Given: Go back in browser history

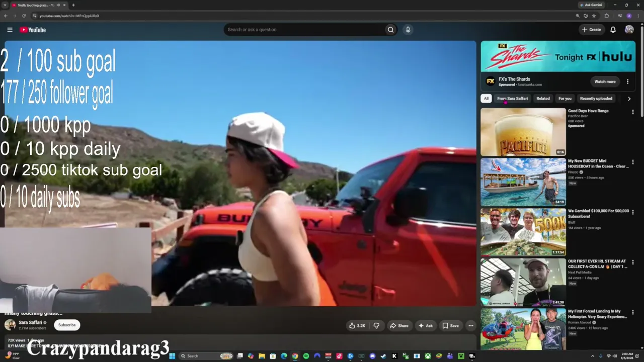Looking at the screenshot, I should coord(6,16).
